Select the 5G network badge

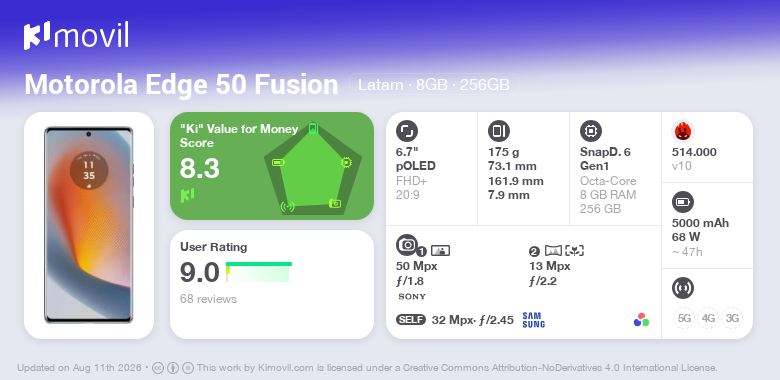(684, 318)
